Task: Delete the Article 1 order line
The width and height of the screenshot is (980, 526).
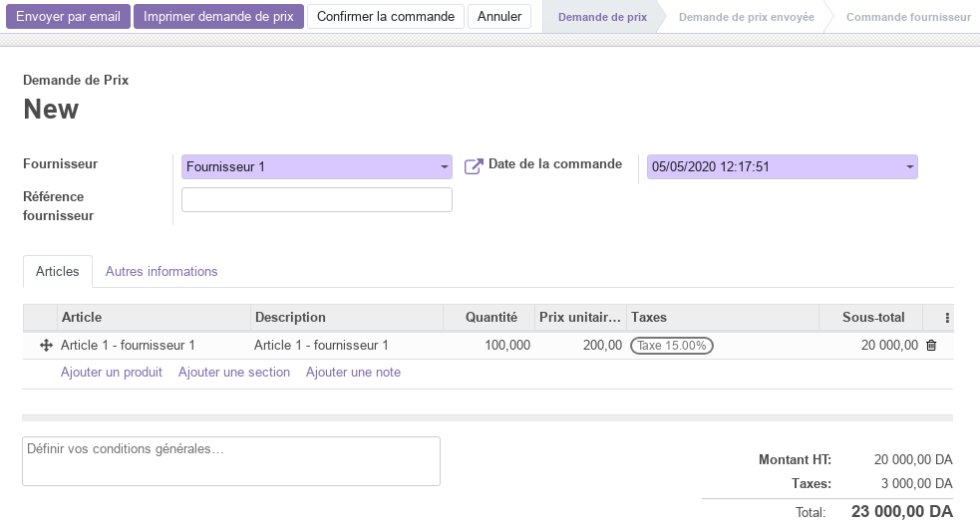Action: 930,345
